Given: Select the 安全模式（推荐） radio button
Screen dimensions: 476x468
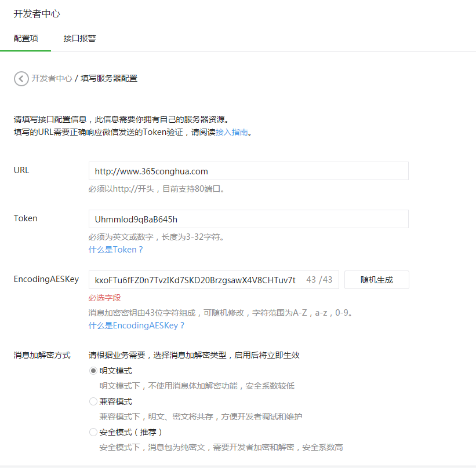Looking at the screenshot, I should [x=93, y=432].
